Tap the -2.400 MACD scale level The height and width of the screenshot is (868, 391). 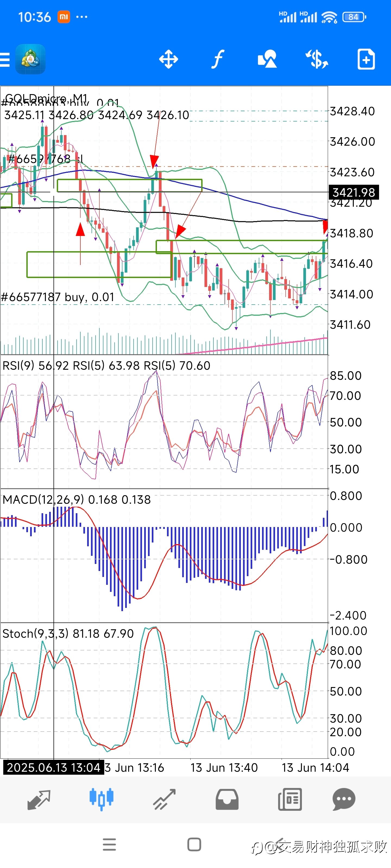(348, 616)
